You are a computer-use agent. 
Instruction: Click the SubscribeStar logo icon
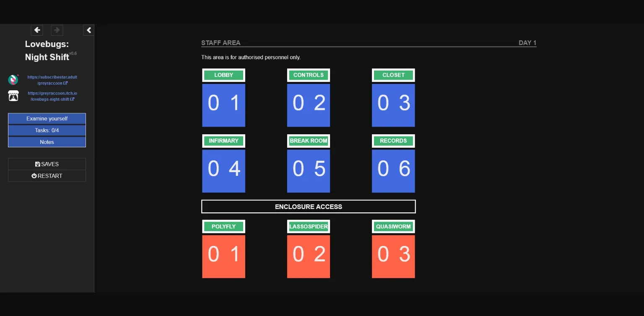(13, 80)
